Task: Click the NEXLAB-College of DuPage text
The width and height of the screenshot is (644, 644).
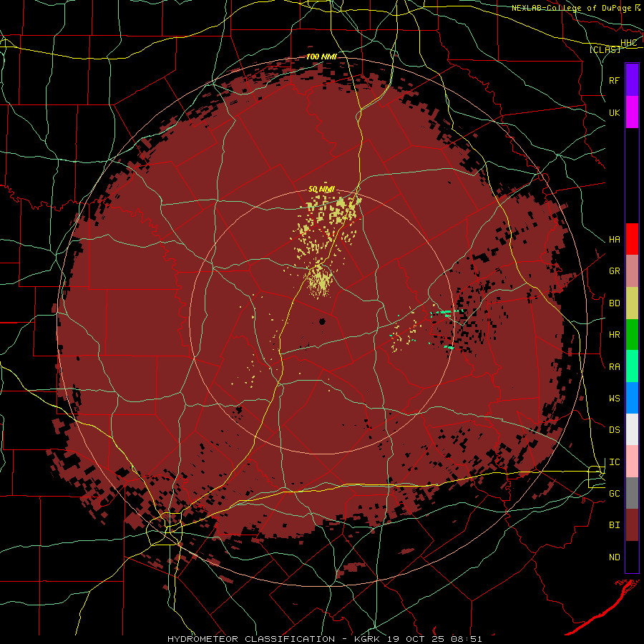Action: 571,8
